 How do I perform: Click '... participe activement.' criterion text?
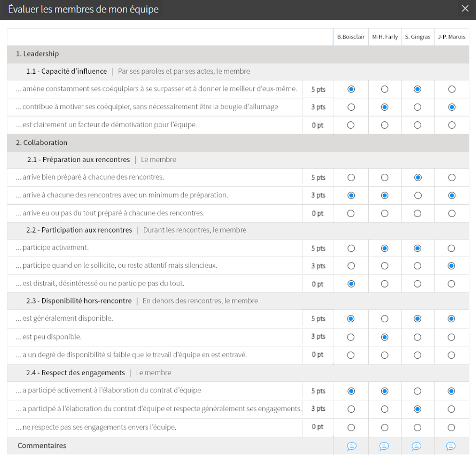click(52, 248)
